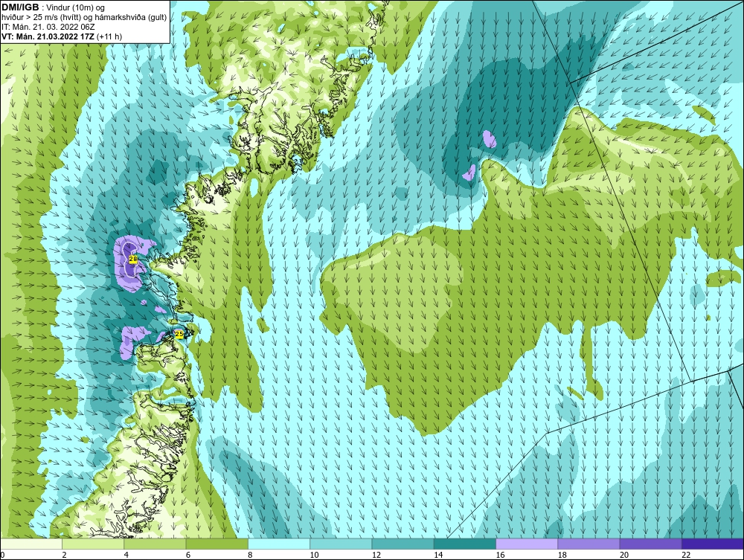Pick the olive green 6–8 m/s legend swatch

217,544
